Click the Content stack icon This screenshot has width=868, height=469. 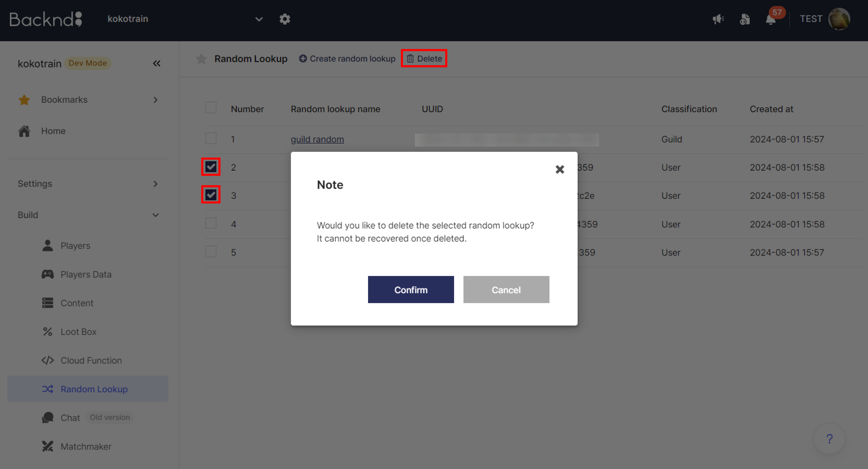(48, 303)
